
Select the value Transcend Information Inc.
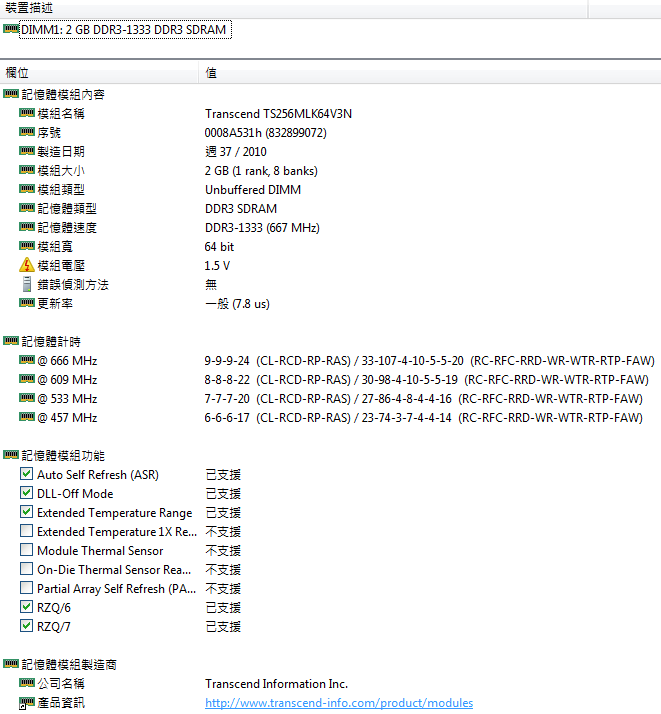pyautogui.click(x=276, y=684)
